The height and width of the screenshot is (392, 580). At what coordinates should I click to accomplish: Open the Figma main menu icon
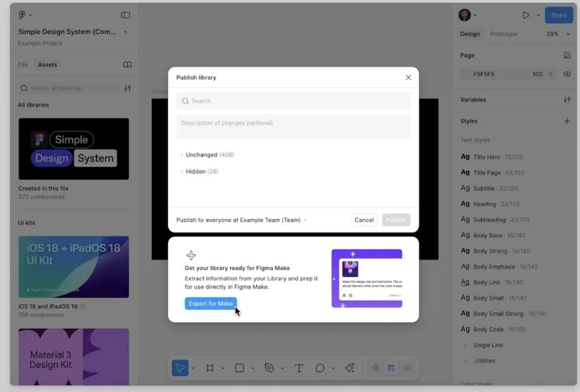(22, 15)
